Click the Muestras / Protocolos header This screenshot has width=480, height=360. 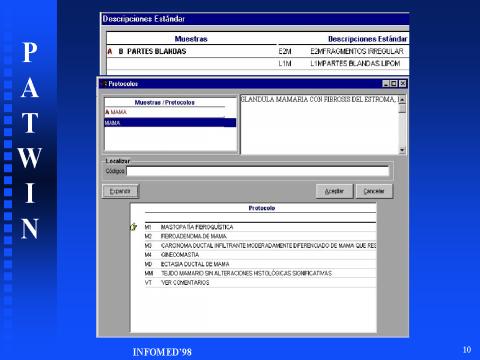[165, 102]
